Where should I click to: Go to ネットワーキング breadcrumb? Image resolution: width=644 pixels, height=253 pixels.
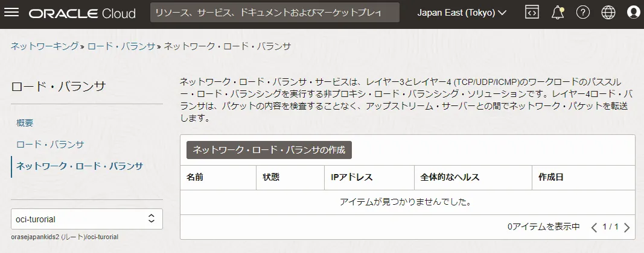[x=44, y=46]
